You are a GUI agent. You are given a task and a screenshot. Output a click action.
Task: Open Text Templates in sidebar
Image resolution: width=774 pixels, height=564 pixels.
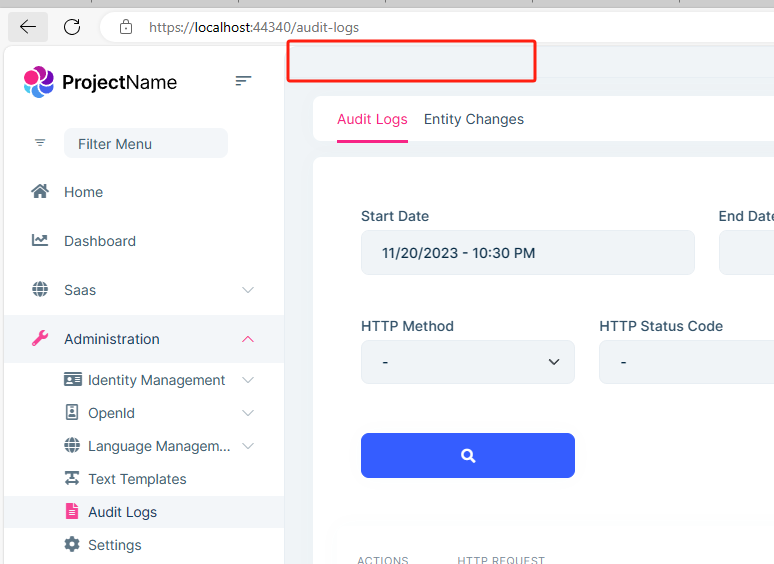pos(137,479)
